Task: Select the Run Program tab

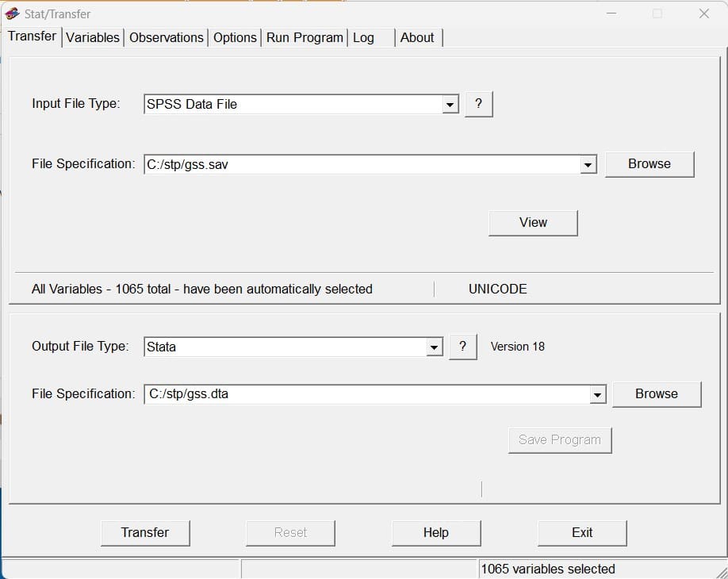Action: tap(305, 37)
